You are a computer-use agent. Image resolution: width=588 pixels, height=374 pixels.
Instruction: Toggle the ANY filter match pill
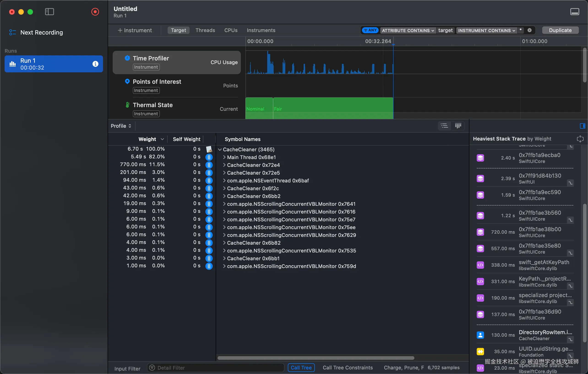click(370, 30)
